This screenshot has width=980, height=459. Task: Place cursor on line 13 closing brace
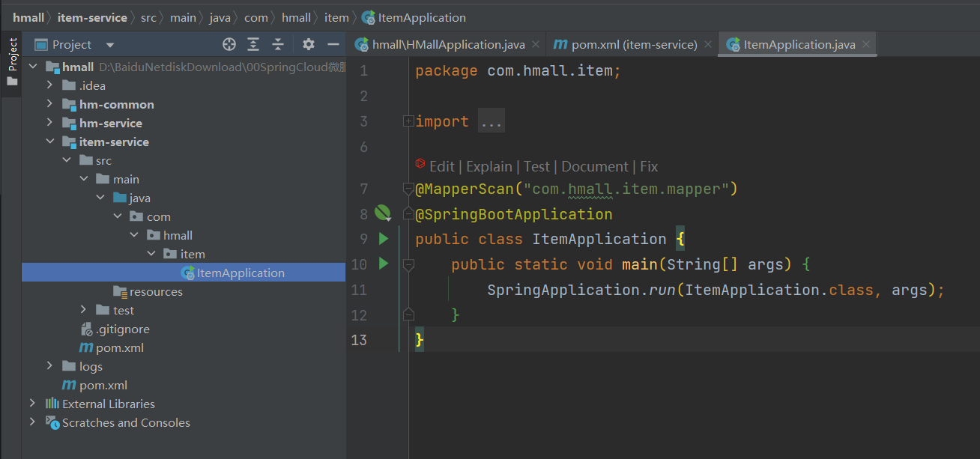pyautogui.click(x=420, y=340)
